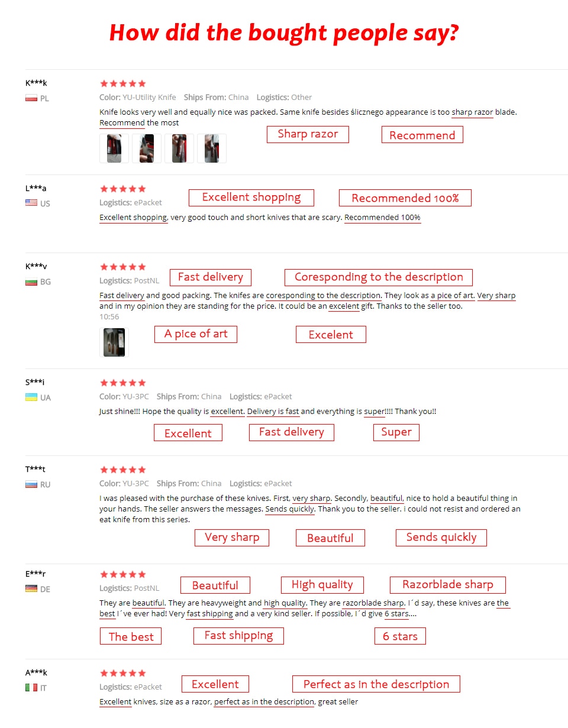Click the Italy flag icon next to IT
Viewport: 568px width, 728px height.
(x=31, y=688)
